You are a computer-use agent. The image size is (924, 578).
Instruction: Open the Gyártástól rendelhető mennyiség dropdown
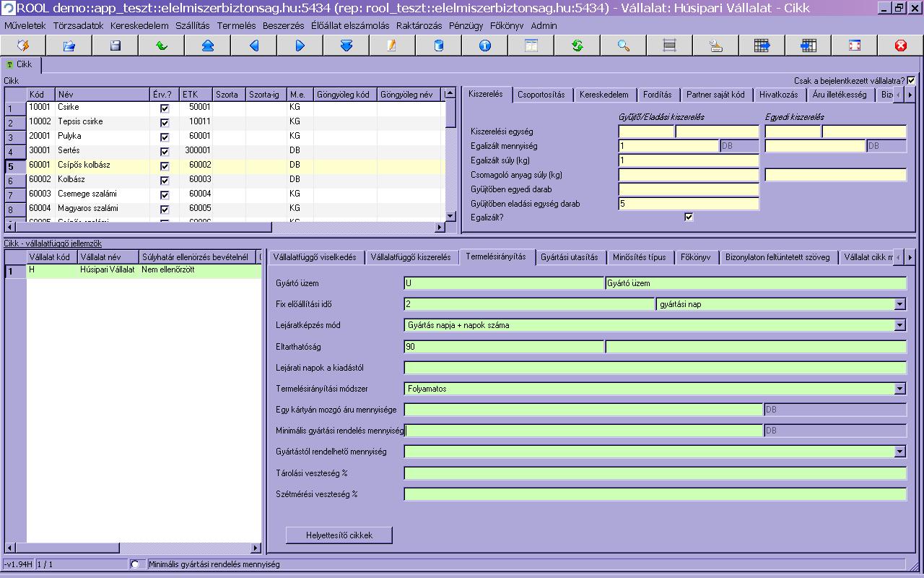pyautogui.click(x=900, y=452)
